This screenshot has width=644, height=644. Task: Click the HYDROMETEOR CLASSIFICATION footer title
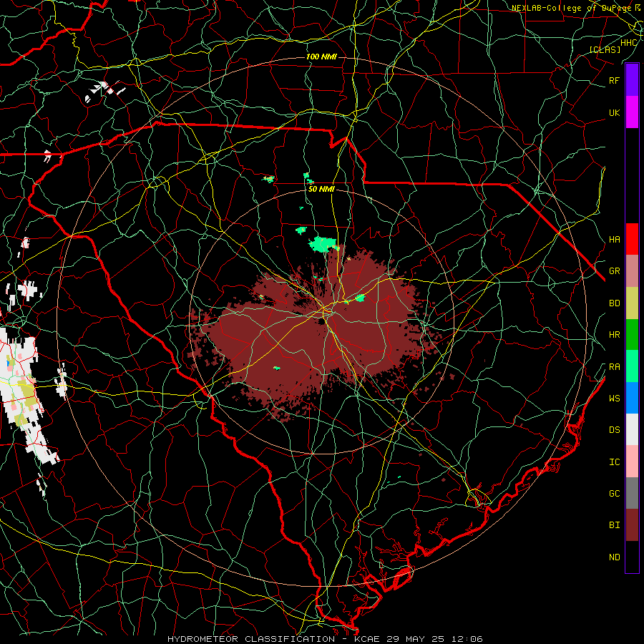coord(251,639)
